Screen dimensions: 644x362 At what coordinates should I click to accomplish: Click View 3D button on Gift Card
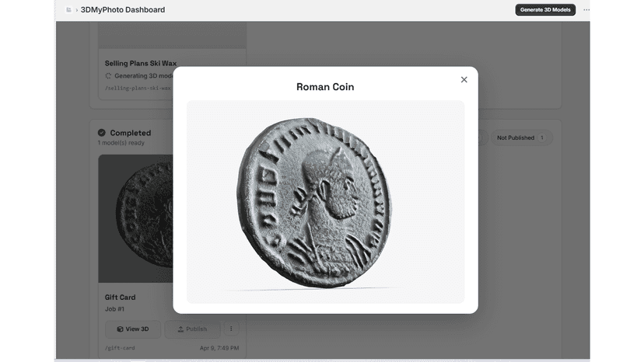tap(133, 329)
